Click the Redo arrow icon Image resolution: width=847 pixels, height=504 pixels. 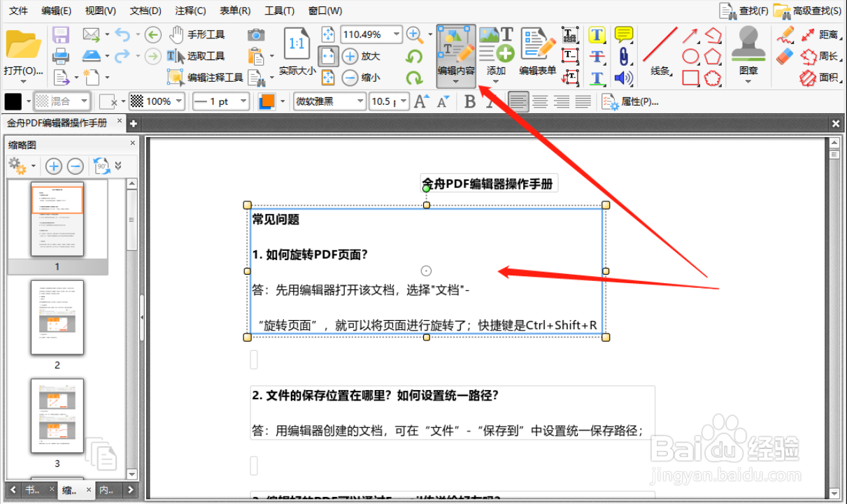123,56
